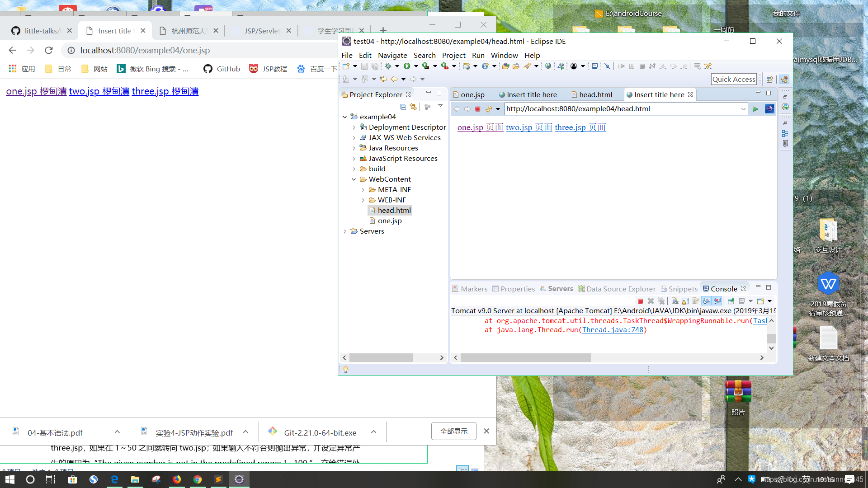Toggle show console when standard out changes
This screenshot has width=868, height=488.
point(707,301)
